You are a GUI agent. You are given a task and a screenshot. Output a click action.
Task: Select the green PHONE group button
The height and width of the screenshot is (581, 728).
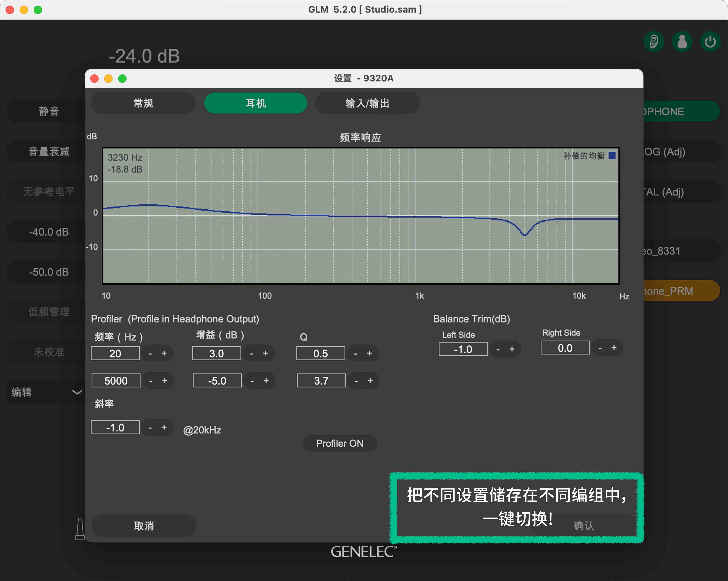(681, 111)
